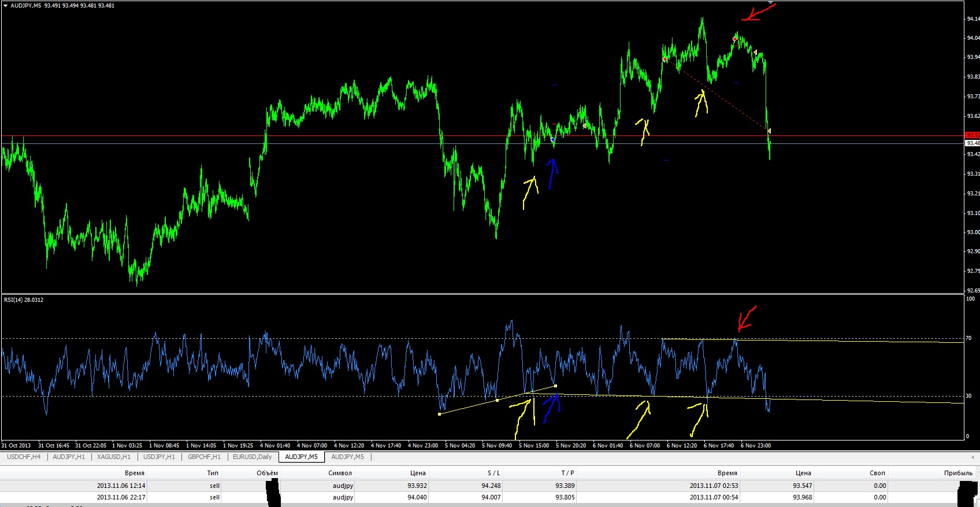
Task: Switch to the USDCHF,H4 chart tab
Action: tap(24, 457)
